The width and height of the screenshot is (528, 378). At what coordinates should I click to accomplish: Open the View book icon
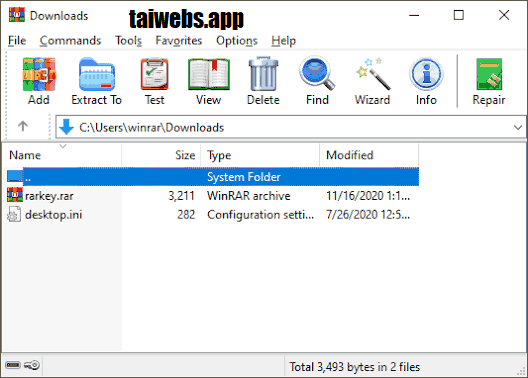209,74
